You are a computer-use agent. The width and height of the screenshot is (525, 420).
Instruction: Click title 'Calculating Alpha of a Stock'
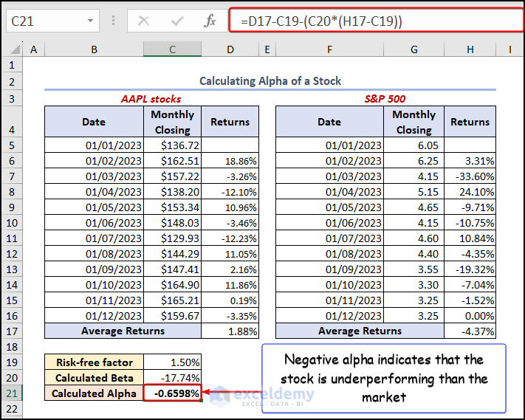pos(270,81)
